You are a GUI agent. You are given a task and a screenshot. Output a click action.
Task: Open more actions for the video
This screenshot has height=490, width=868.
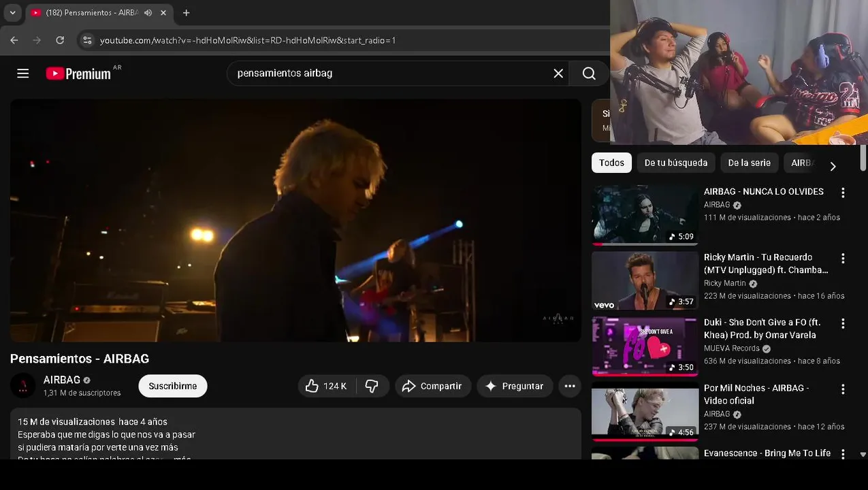click(x=570, y=386)
